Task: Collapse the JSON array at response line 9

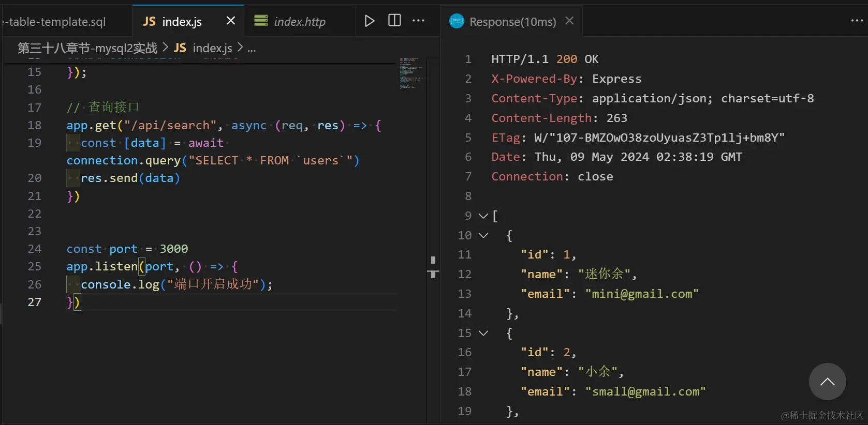Action: pos(483,216)
